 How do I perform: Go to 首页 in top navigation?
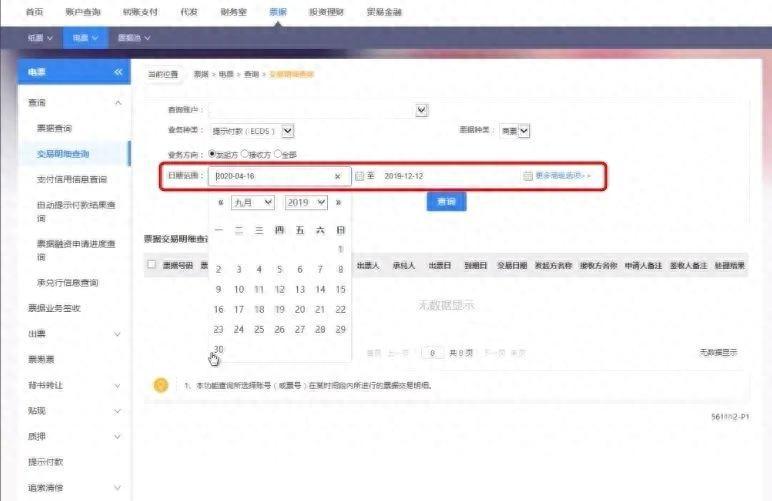(x=34, y=12)
